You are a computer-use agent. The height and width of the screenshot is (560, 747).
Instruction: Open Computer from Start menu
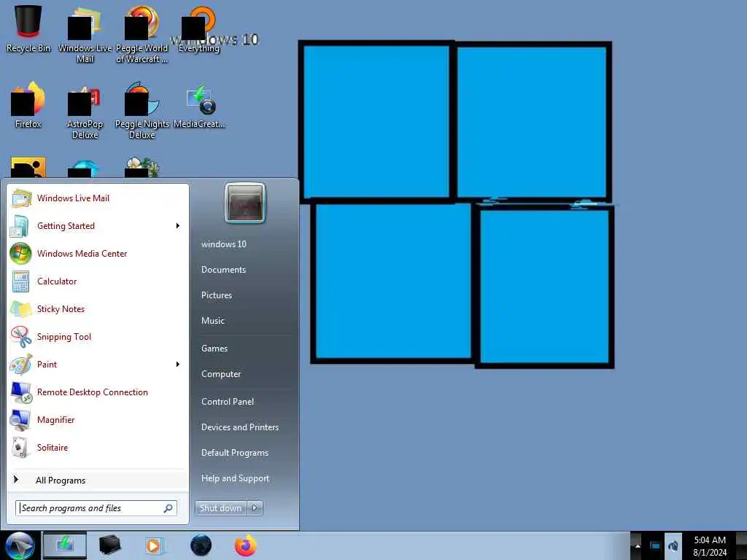pyautogui.click(x=221, y=374)
